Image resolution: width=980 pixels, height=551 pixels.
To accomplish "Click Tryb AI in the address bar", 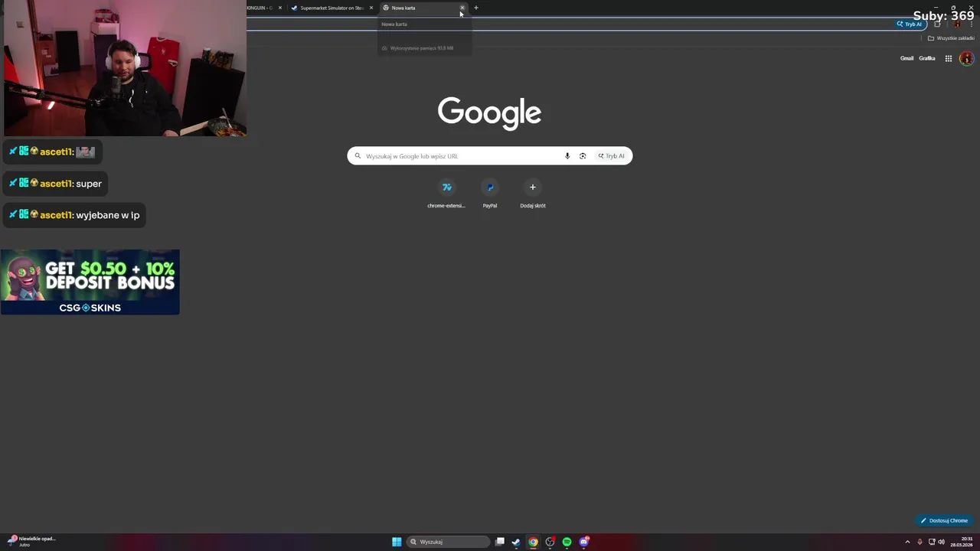I will coord(910,24).
